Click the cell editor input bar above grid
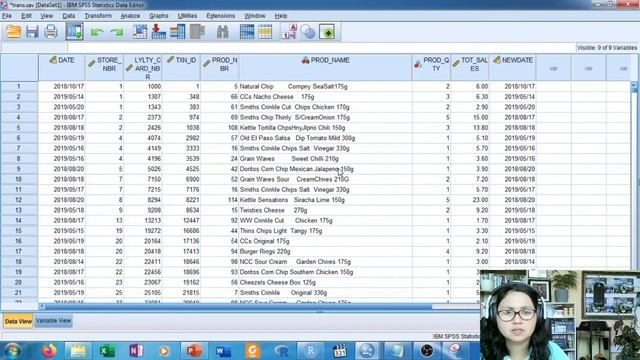 coord(320,48)
